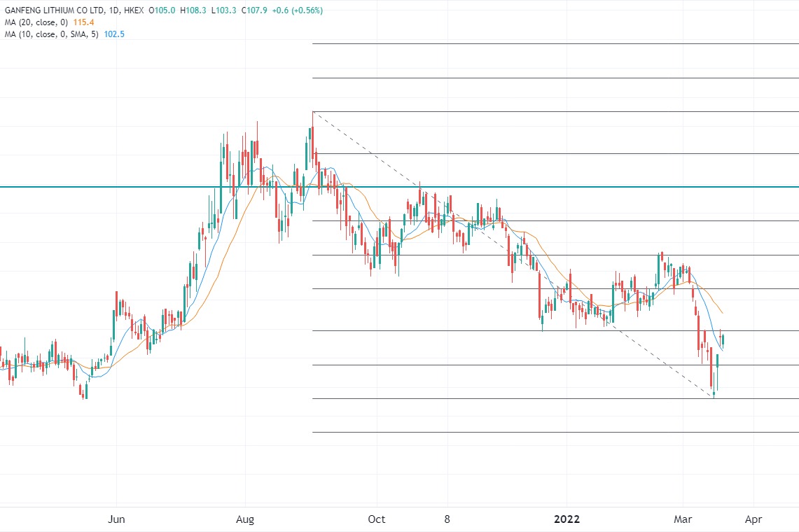Select the MA (20, close, 0) indicator legend
The image size is (799, 532).
click(x=35, y=22)
